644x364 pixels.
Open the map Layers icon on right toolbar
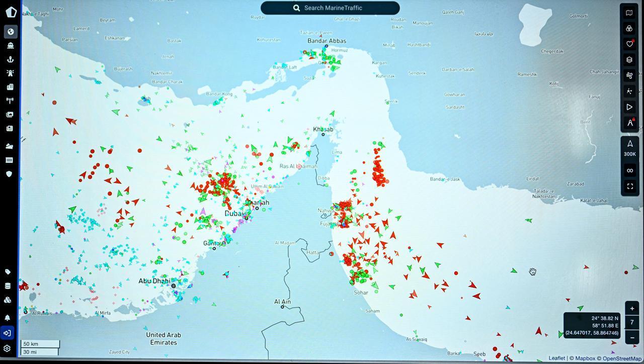(629, 59)
